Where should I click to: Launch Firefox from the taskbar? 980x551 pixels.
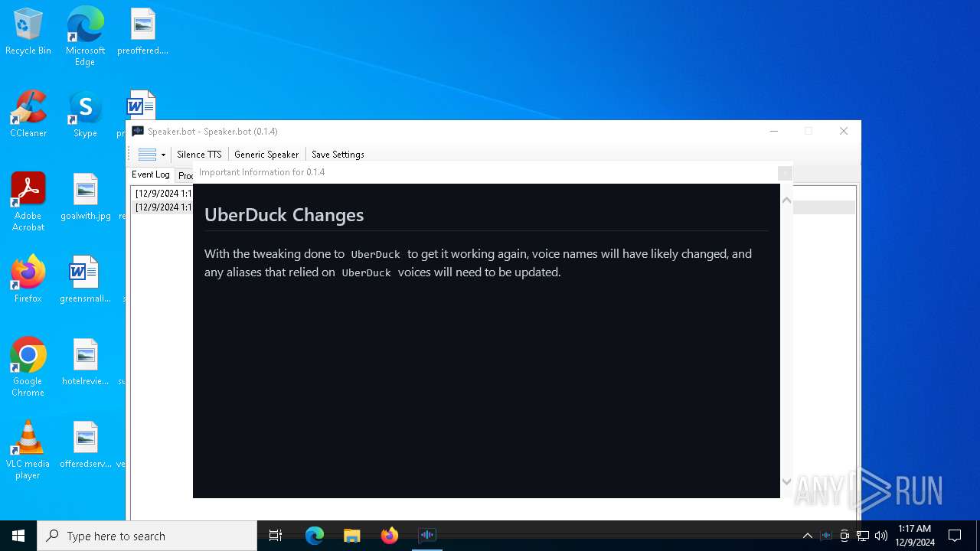point(390,536)
